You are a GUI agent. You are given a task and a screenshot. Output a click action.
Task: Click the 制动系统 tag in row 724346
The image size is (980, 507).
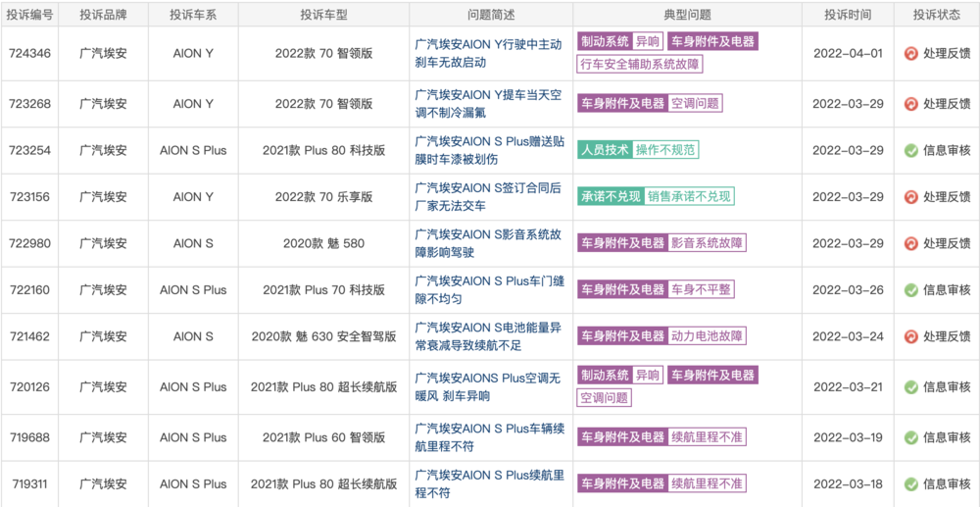605,42
